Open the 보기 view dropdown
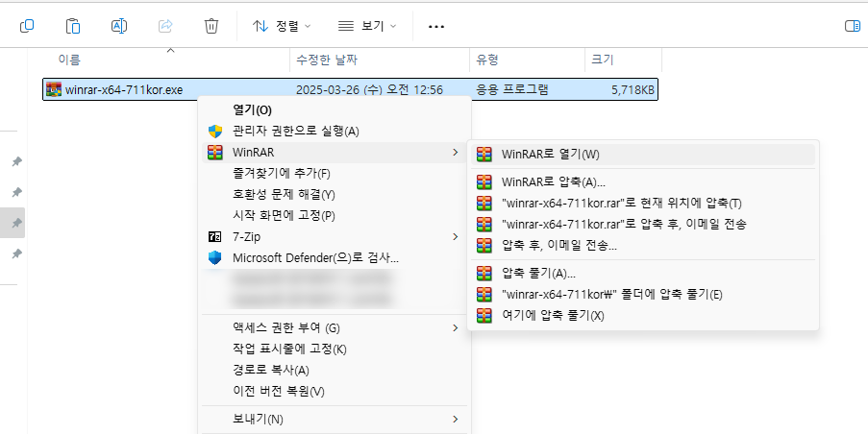Viewport: 868px width, 434px height. 367,26
